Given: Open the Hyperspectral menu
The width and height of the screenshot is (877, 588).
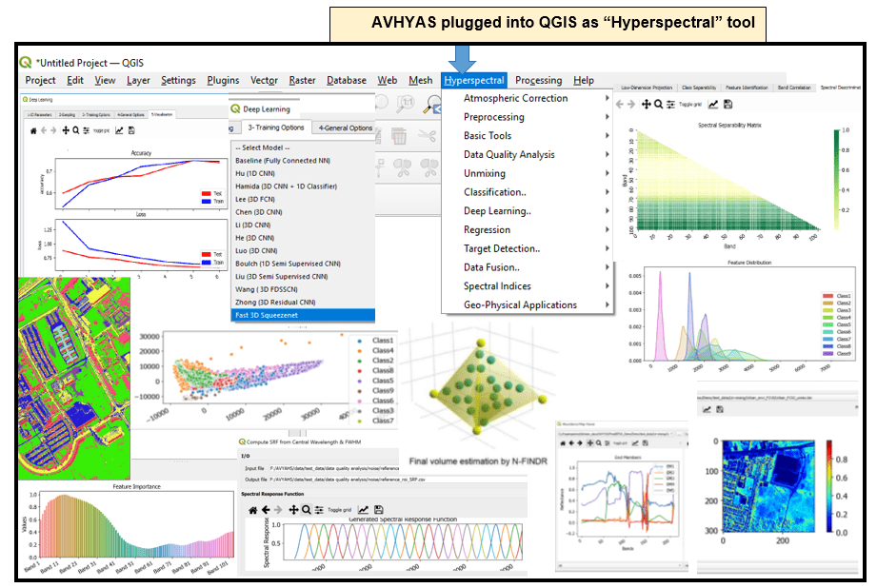Looking at the screenshot, I should (x=474, y=81).
